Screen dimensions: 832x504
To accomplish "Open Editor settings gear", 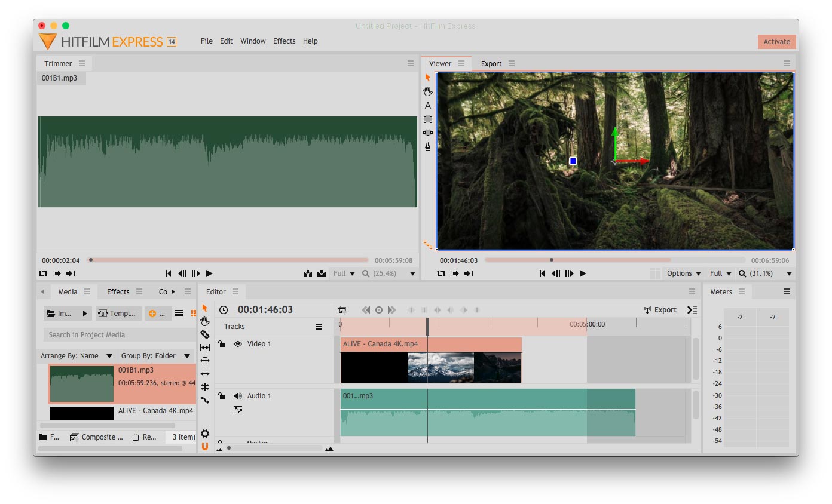I will pos(205,434).
